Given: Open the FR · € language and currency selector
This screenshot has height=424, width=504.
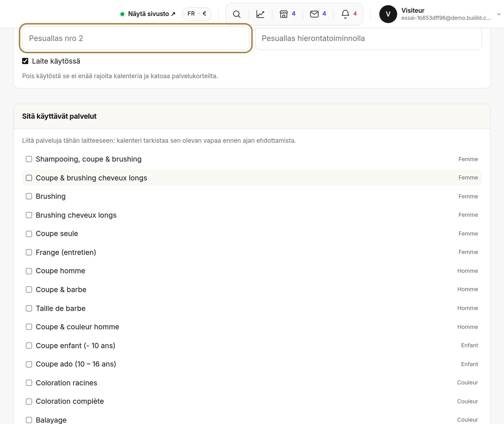Looking at the screenshot, I should (x=197, y=14).
